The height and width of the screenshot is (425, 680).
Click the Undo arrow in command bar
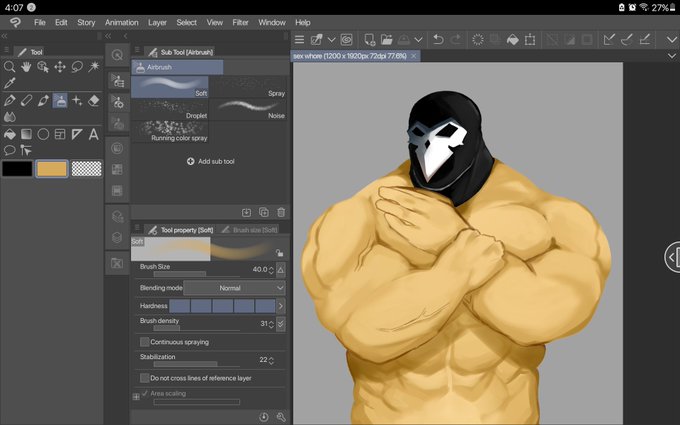pyautogui.click(x=438, y=40)
